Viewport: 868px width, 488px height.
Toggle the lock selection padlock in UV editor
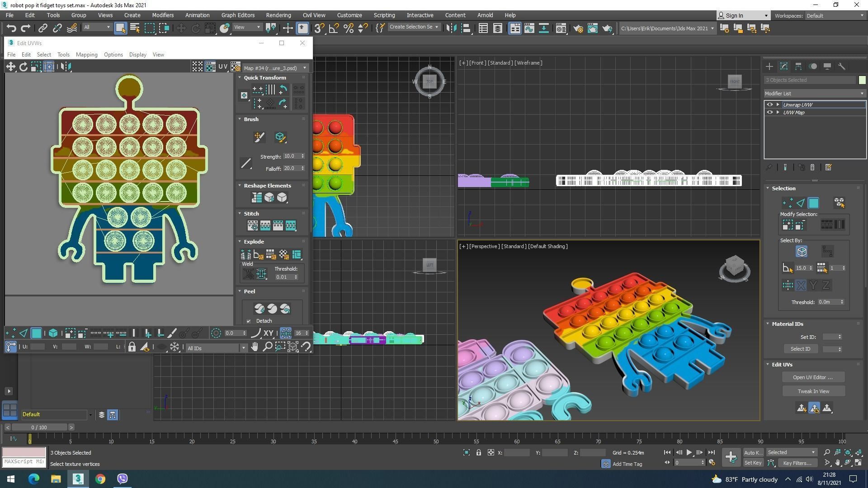click(x=132, y=347)
